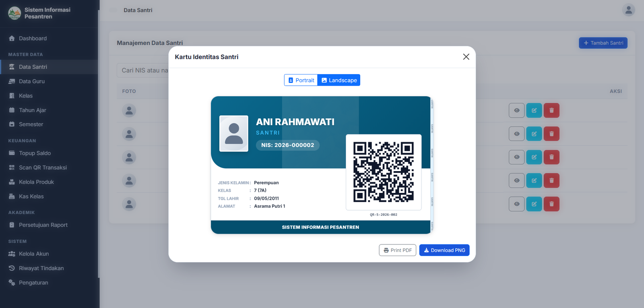The width and height of the screenshot is (644, 308).
Task: Close the Kartu Identitas Santri dialog
Action: click(x=466, y=57)
